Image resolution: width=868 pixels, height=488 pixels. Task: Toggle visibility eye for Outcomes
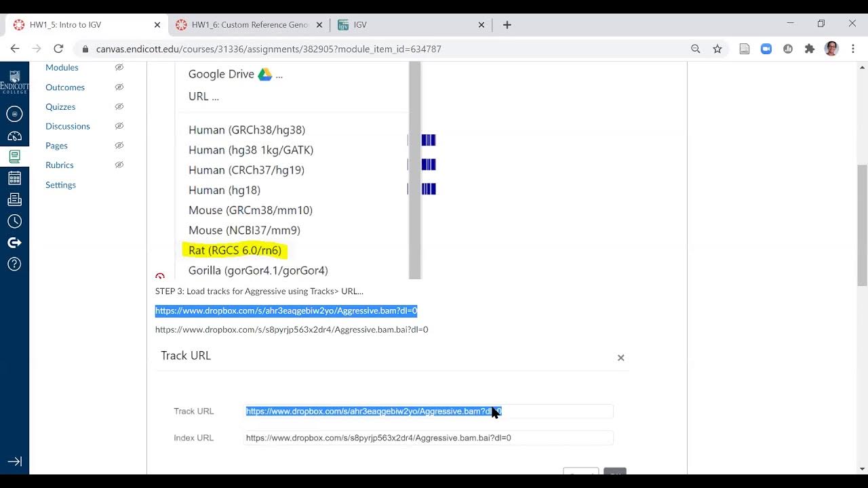[x=119, y=87]
